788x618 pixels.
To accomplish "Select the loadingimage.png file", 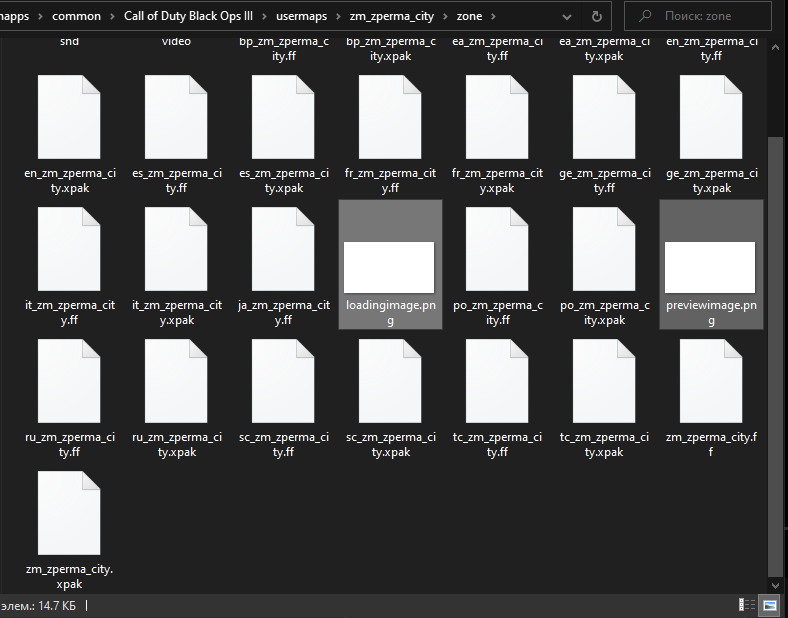I will (x=390, y=265).
